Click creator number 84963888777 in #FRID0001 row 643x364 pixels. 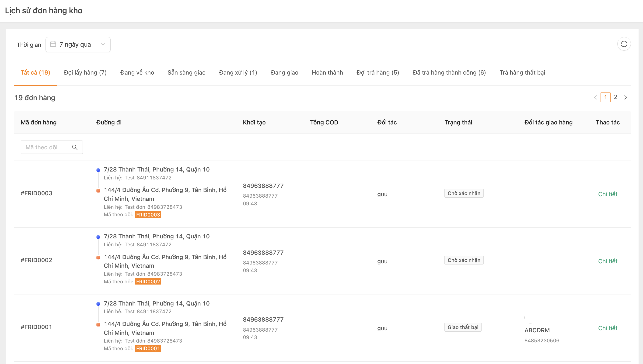click(263, 319)
